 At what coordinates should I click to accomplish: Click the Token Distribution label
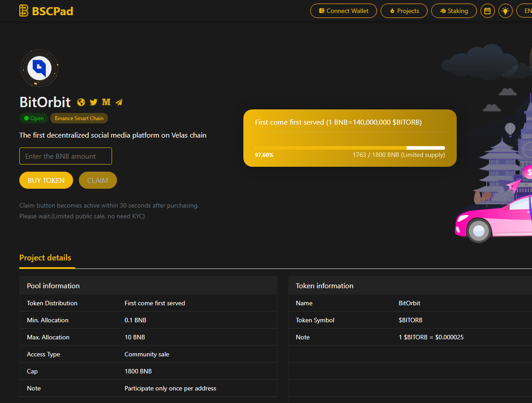point(52,303)
